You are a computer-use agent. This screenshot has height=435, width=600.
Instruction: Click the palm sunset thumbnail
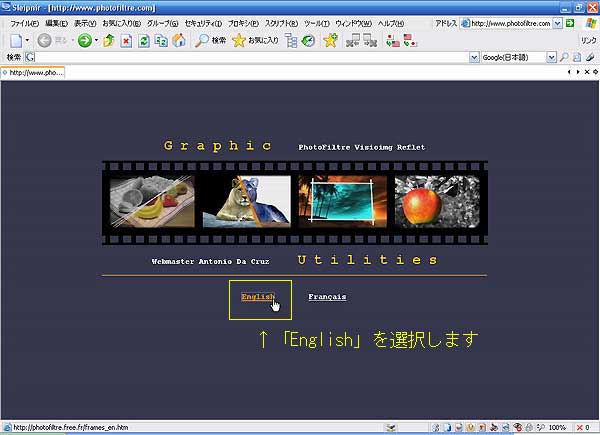click(342, 202)
